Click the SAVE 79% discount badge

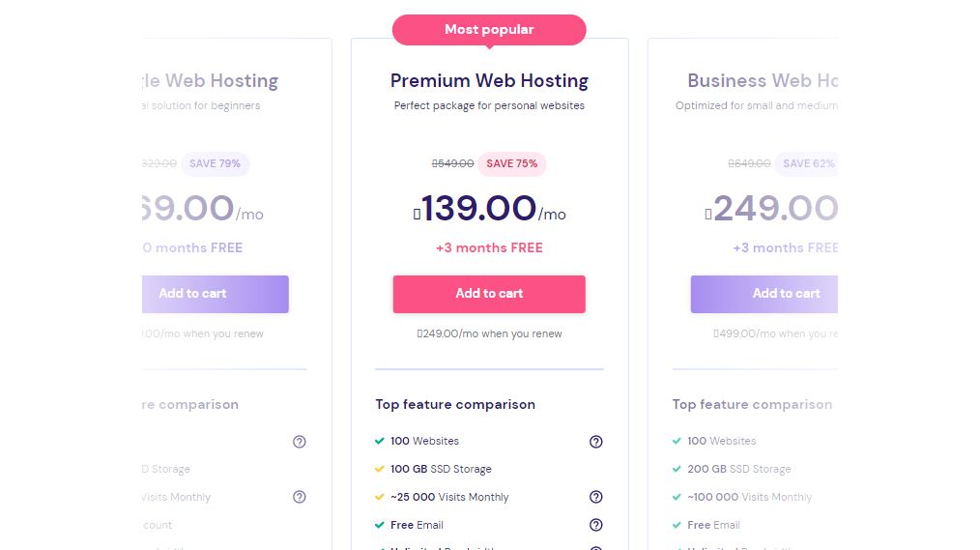[215, 163]
